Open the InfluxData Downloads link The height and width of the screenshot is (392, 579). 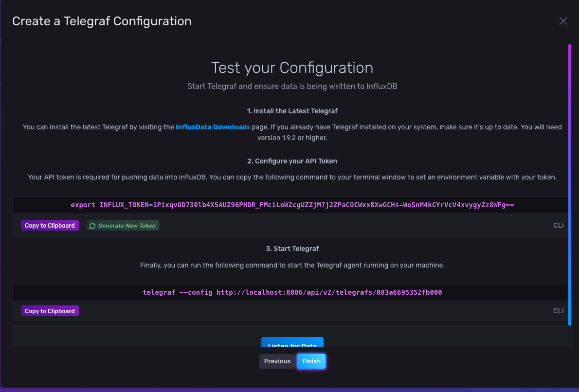coord(213,127)
